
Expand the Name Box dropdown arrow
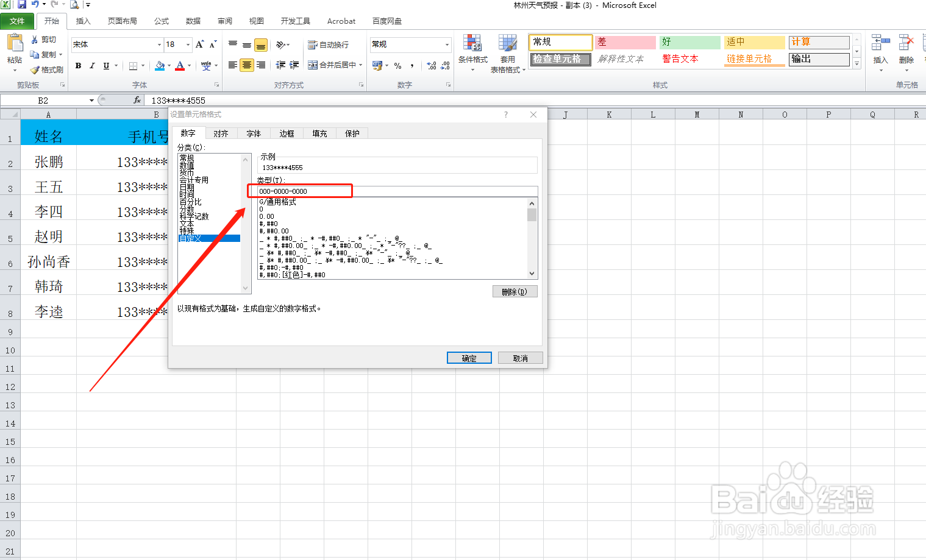[x=91, y=101]
